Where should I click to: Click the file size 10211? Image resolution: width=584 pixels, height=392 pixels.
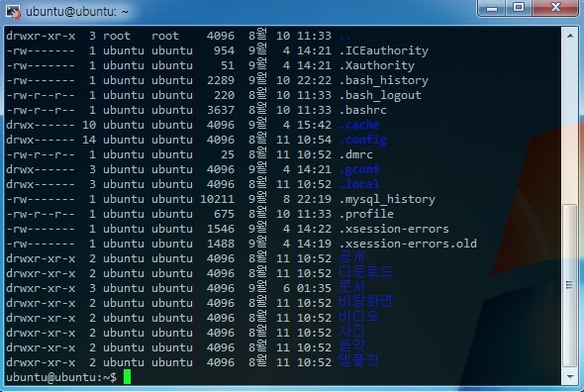pos(217,199)
